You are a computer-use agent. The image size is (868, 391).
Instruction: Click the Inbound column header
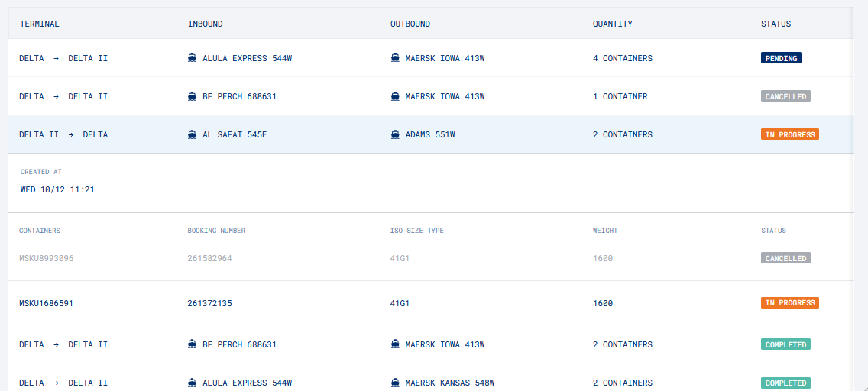(206, 24)
